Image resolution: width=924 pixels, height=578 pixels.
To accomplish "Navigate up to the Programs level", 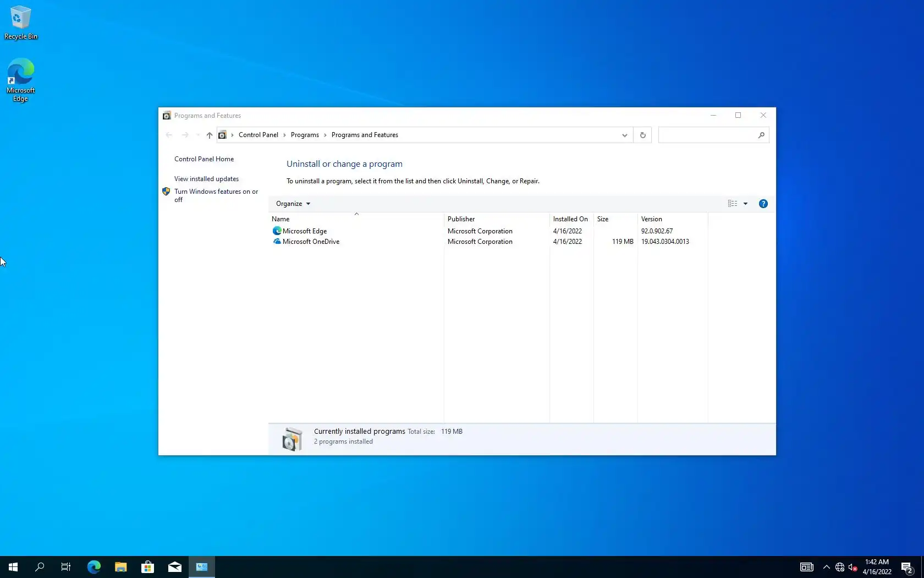I will click(x=210, y=135).
